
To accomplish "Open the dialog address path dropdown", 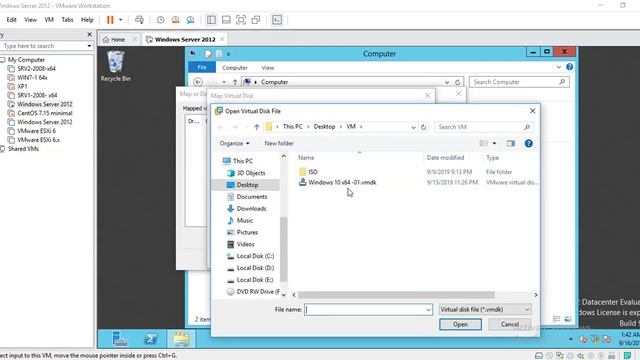I will tap(413, 127).
